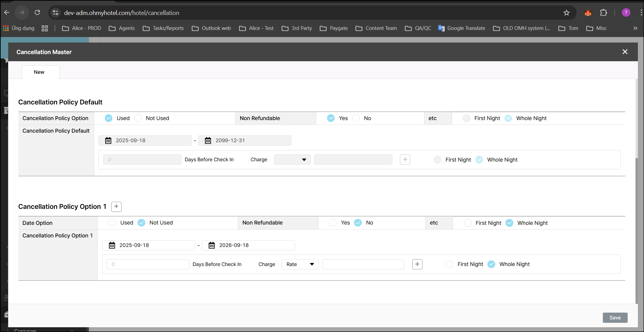This screenshot has width=644, height=332.
Task: Open the QA/QC bookmarks folder
Action: [x=418, y=28]
